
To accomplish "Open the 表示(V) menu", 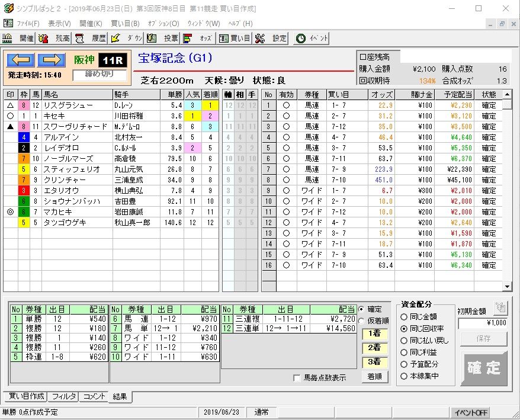I will coord(59,24).
